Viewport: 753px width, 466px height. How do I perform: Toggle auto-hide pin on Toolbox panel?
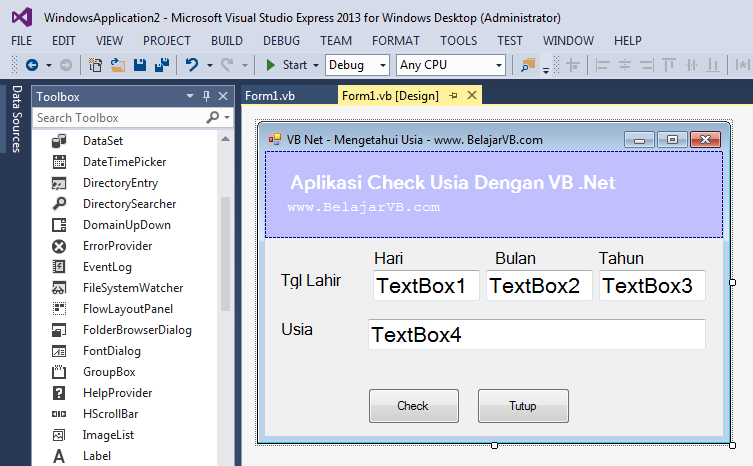click(206, 96)
